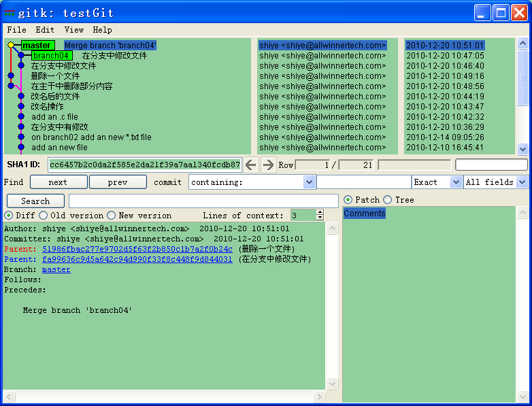The image size is (532, 406).
Task: Open the Edit menu
Action: [x=45, y=30]
